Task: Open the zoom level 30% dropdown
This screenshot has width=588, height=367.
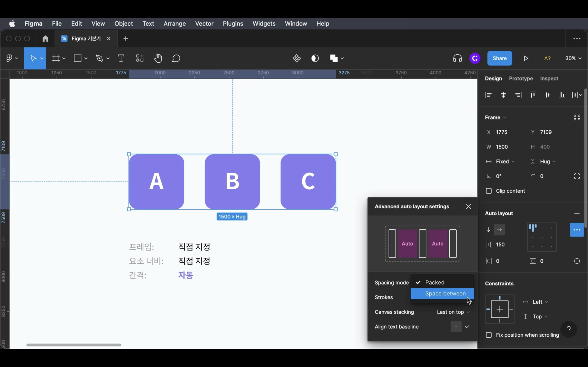Action: point(573,58)
